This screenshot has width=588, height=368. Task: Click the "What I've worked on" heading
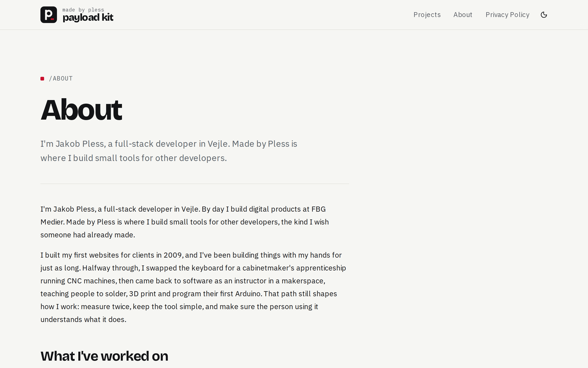pyautogui.click(x=104, y=356)
